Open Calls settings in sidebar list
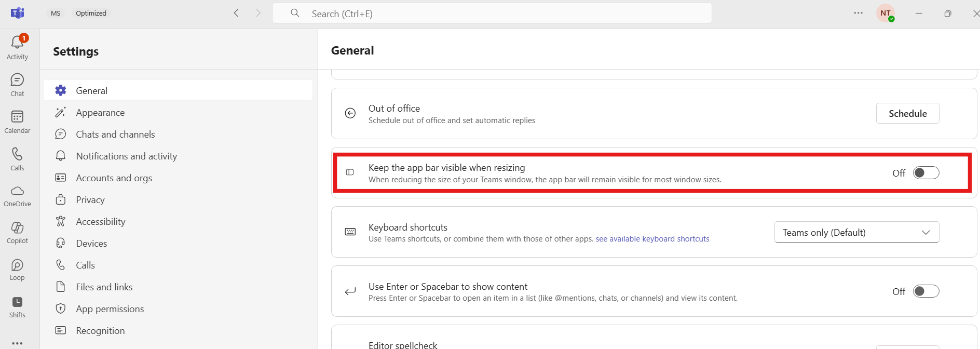 point(178,265)
